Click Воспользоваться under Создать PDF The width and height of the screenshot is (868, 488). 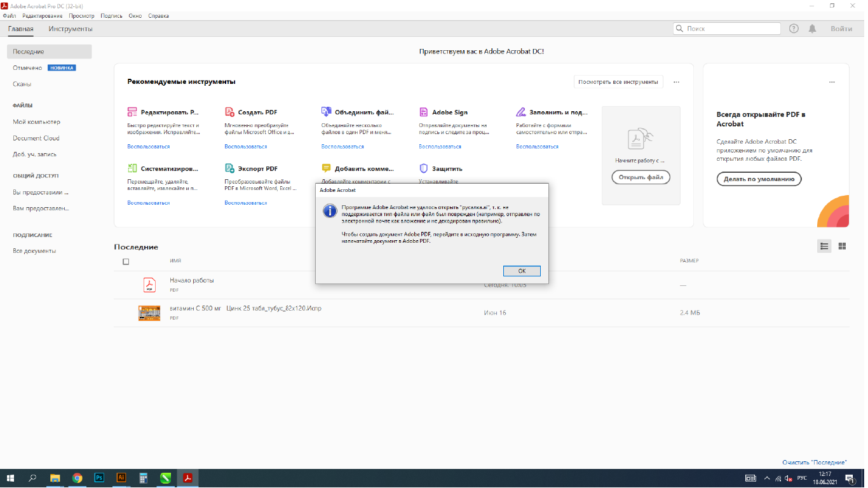246,147
